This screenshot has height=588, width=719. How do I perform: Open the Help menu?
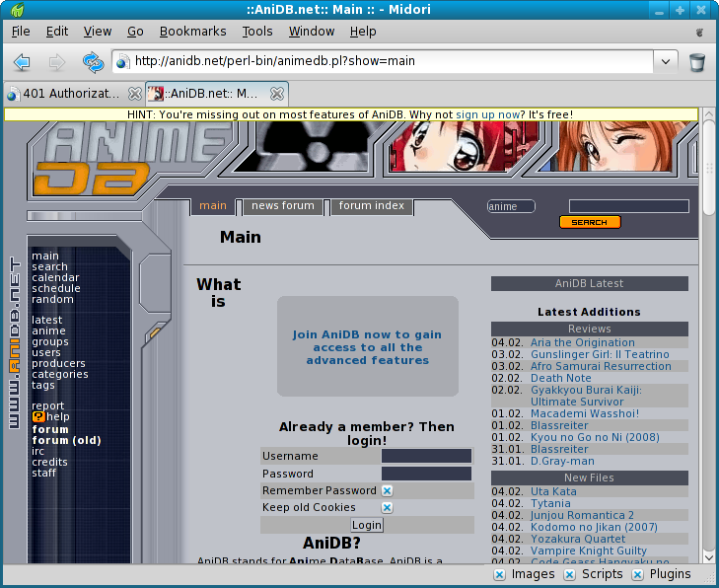(363, 32)
